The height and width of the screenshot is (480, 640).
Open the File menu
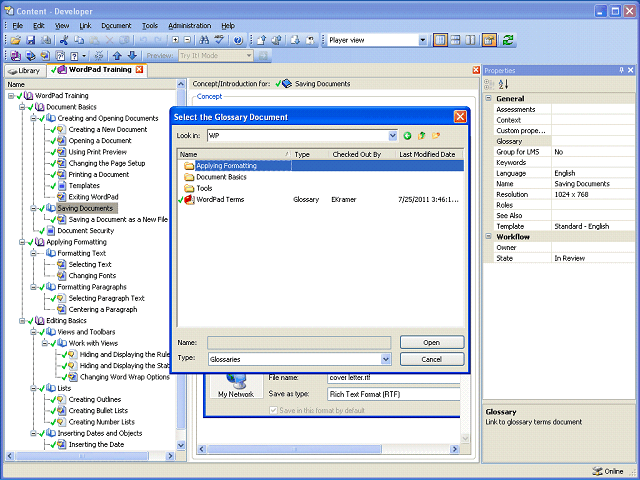(18, 26)
